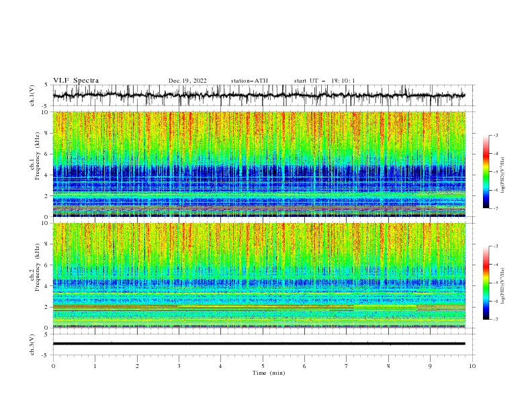Click the "-7" label on ch.1 colorbar
This screenshot has height=411, width=532.
click(x=495, y=208)
